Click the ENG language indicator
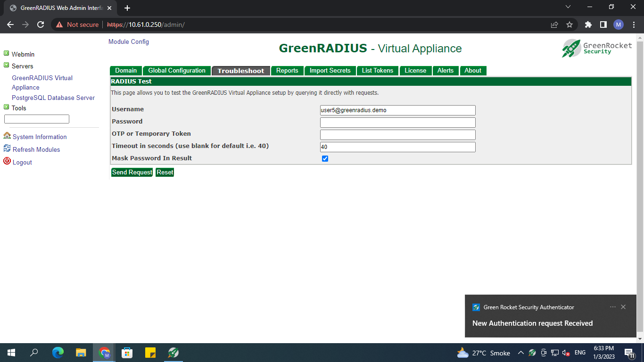This screenshot has width=644, height=362. [580, 353]
